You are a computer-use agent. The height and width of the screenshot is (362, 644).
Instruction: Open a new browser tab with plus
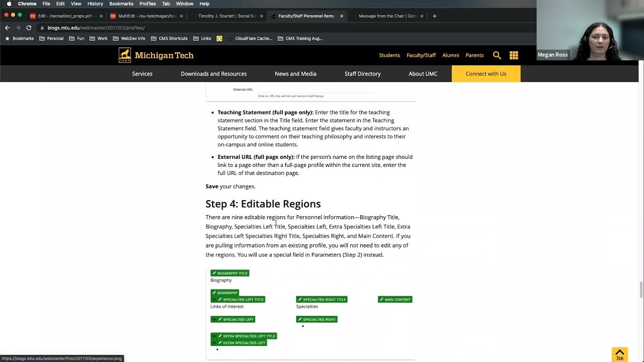pos(435,16)
